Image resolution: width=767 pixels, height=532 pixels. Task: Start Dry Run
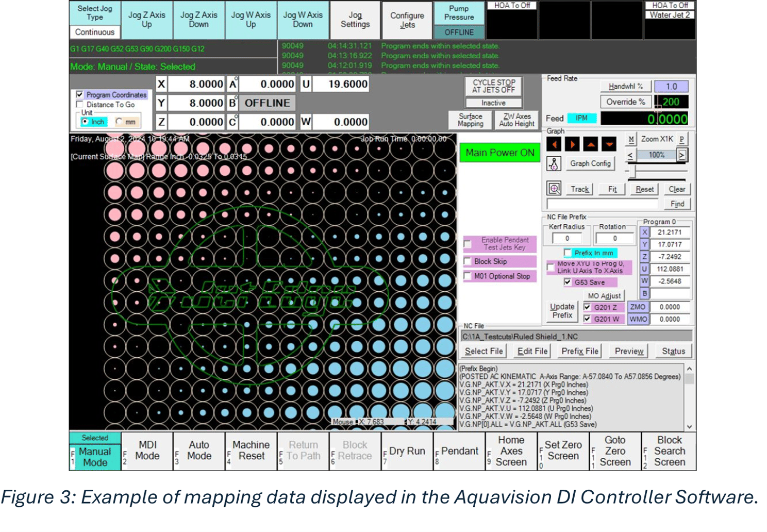coord(407,451)
